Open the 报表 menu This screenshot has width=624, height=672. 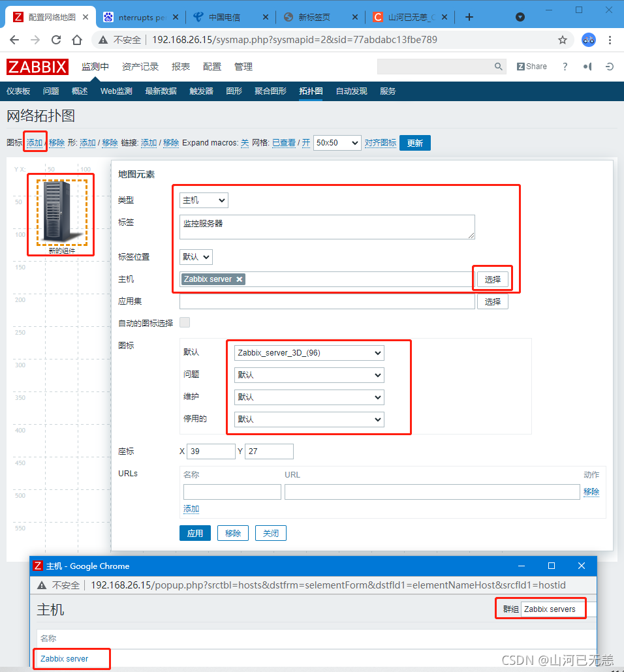tap(181, 67)
